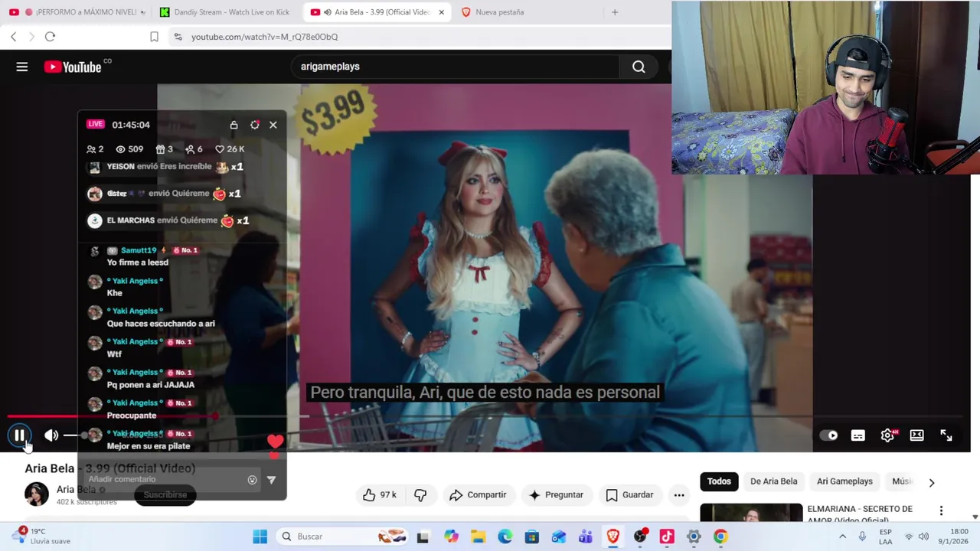Screen dimensions: 980x551
Task: Switch to the Dandiy Stream Kick tab
Action: [x=224, y=12]
